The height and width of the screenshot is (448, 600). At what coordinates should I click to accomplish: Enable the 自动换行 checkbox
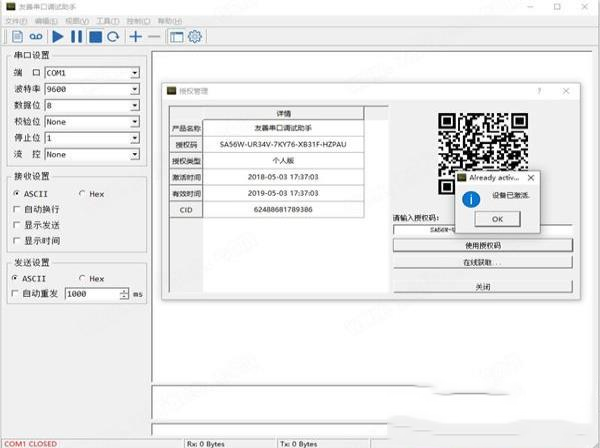coord(16,209)
